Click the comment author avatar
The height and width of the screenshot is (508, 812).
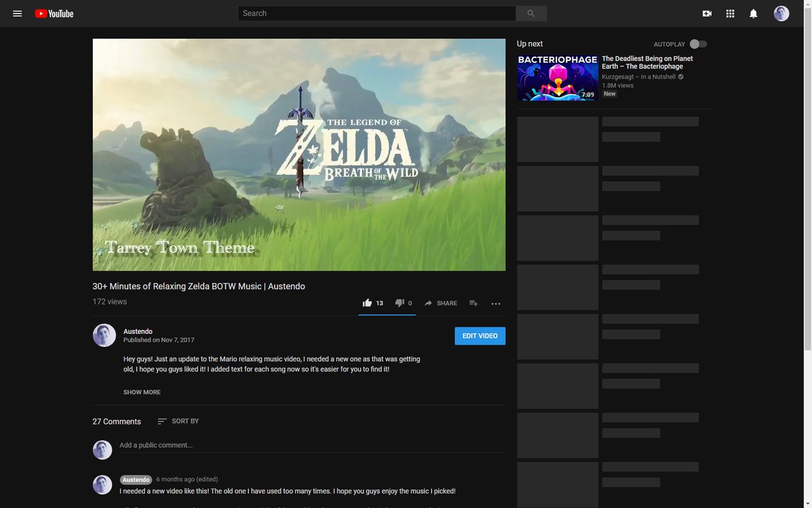[x=102, y=485]
